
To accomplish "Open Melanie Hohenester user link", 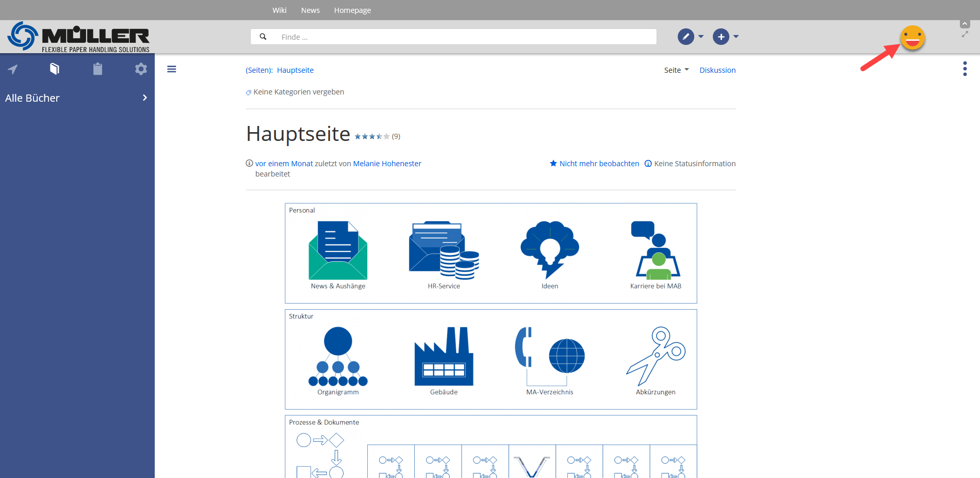I will point(387,164).
